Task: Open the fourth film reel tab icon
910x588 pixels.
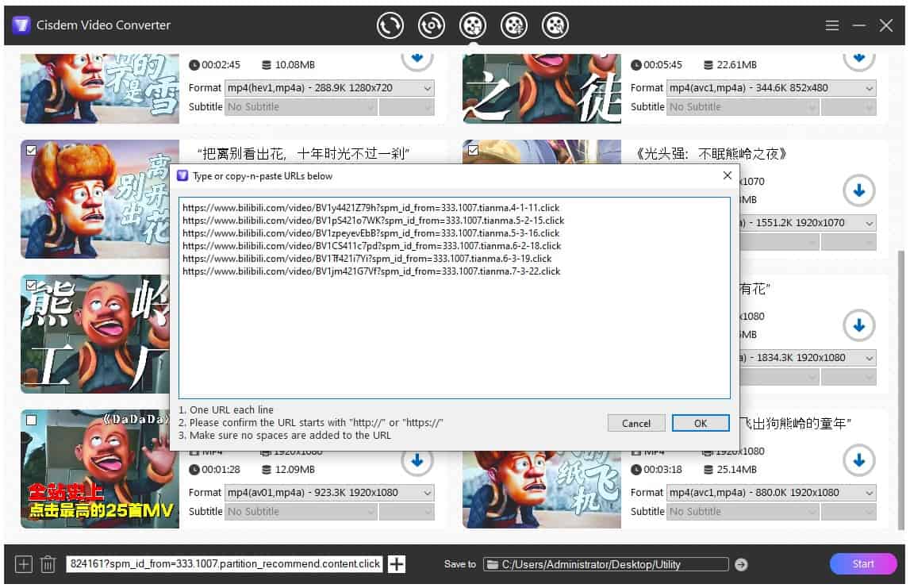Action: click(514, 25)
